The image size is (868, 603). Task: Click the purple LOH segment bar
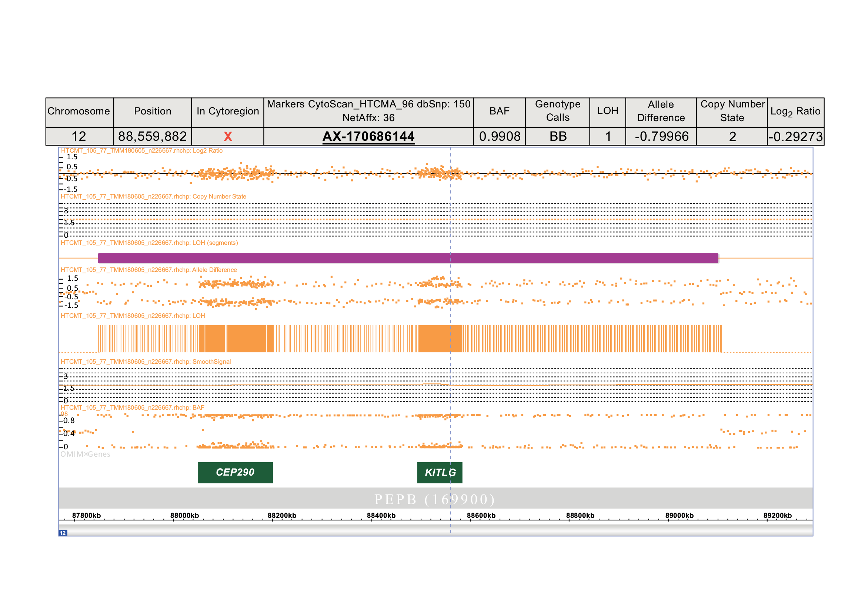(408, 258)
